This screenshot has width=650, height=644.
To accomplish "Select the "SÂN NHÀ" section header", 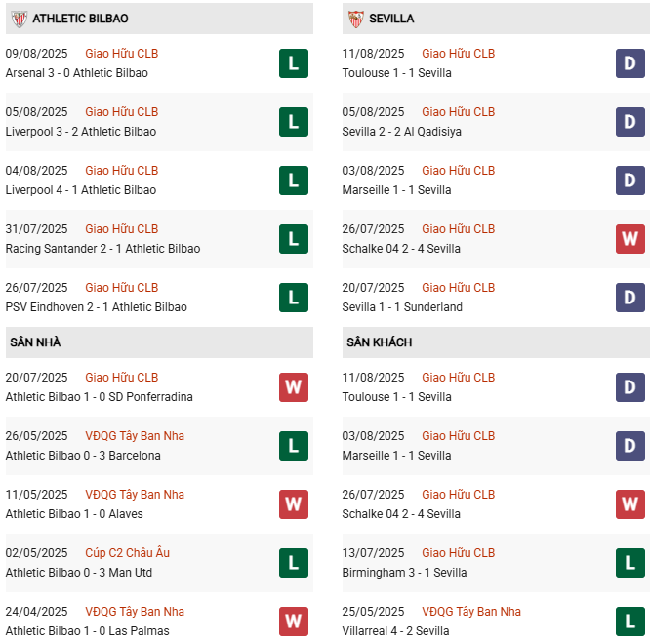I will (x=35, y=342).
